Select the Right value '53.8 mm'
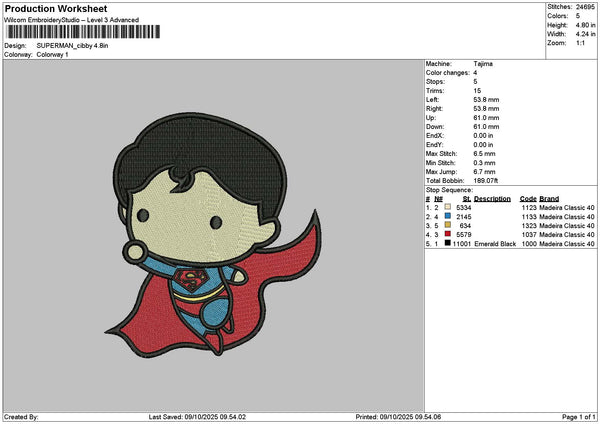 point(486,109)
